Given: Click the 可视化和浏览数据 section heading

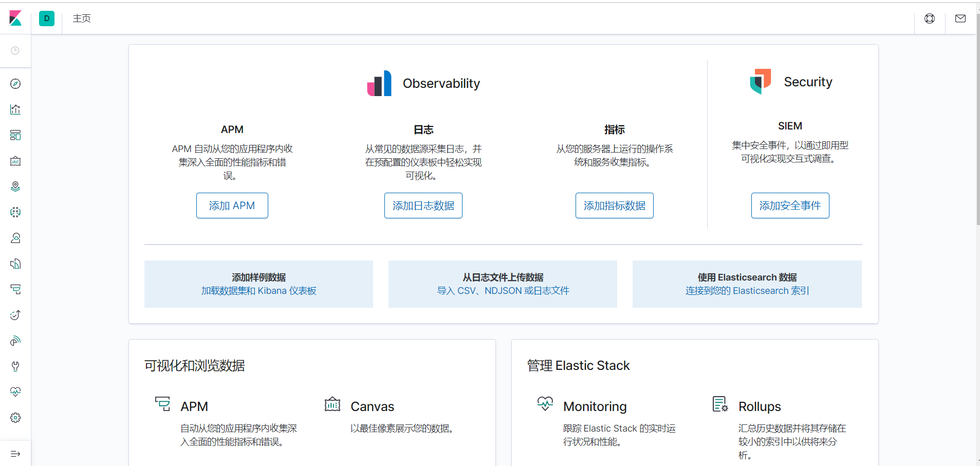Looking at the screenshot, I should [195, 365].
